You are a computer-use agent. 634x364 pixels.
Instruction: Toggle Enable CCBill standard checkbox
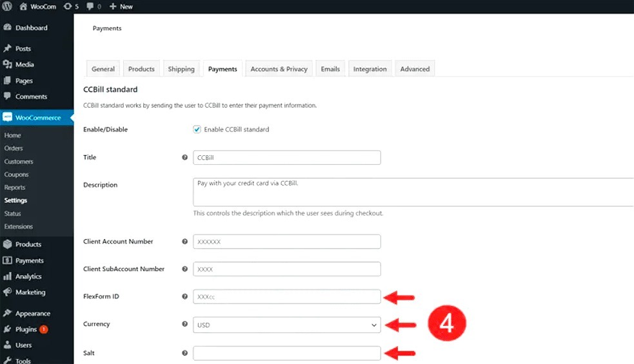(197, 129)
